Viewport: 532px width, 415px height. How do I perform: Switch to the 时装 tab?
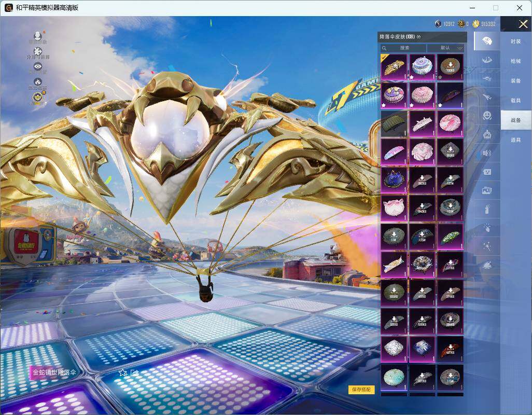click(516, 41)
